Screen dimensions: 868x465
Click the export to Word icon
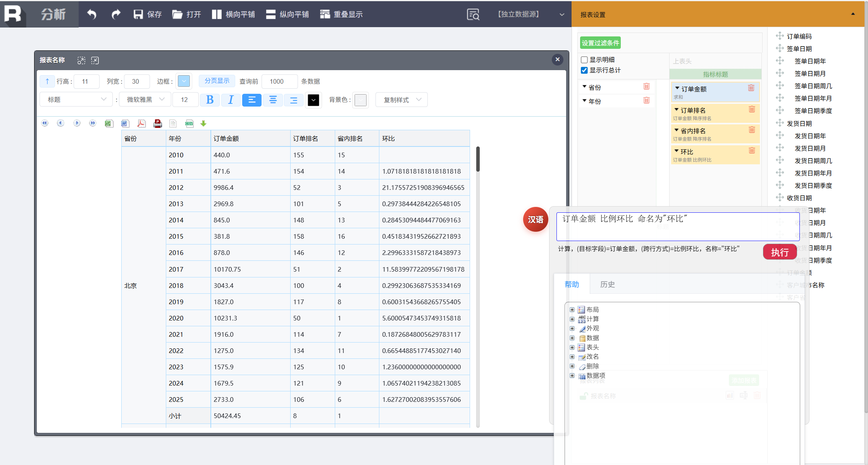point(125,124)
